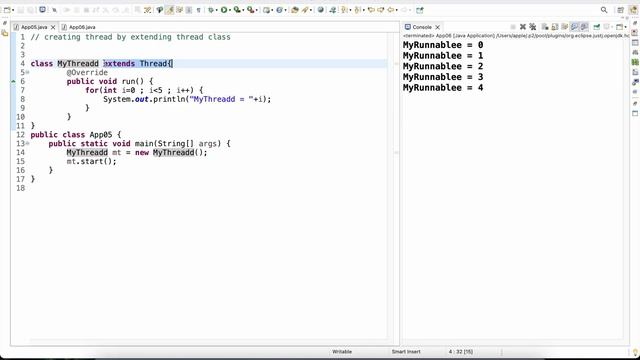Open the Open Console dropdown
The height and width of the screenshot is (360, 640).
(x=625, y=27)
